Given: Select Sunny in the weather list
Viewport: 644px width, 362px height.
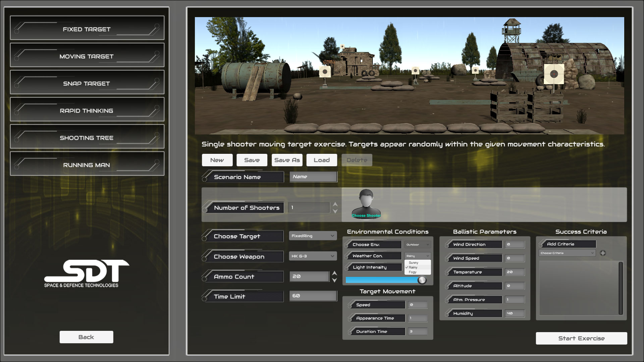Looking at the screenshot, I should coord(414,263).
